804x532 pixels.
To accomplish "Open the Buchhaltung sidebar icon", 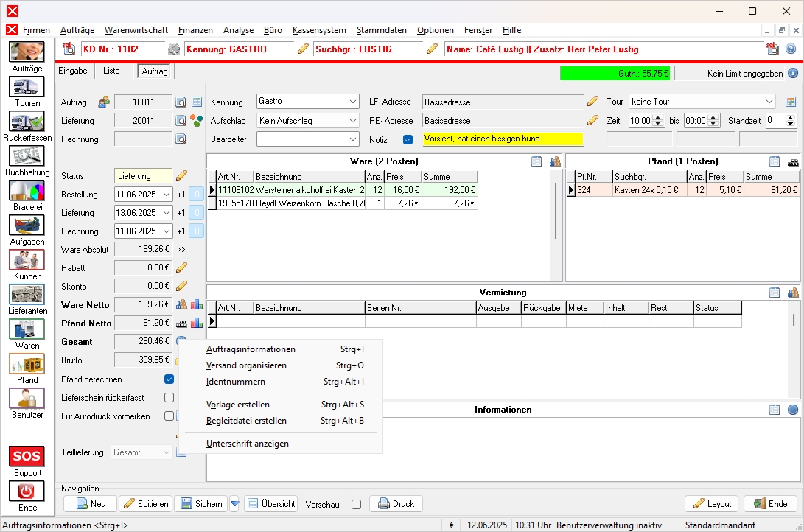I will click(x=27, y=156).
